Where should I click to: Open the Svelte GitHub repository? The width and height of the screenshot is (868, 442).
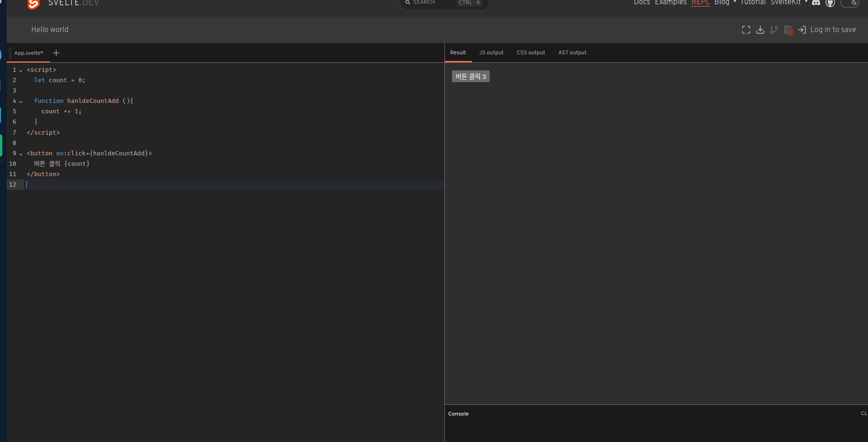[830, 3]
